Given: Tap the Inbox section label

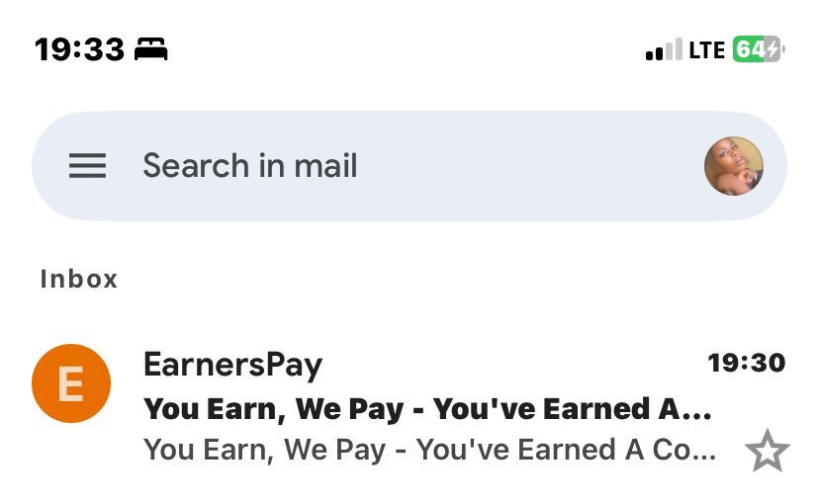Looking at the screenshot, I should click(79, 279).
